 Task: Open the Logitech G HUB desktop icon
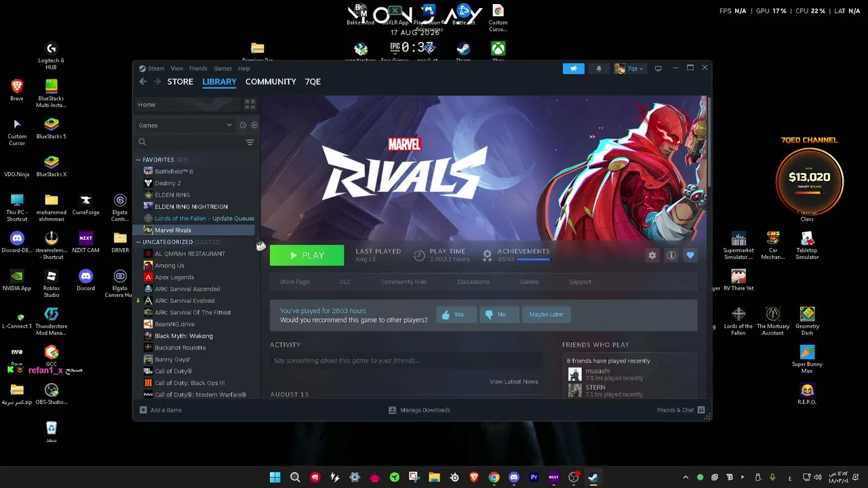51,56
